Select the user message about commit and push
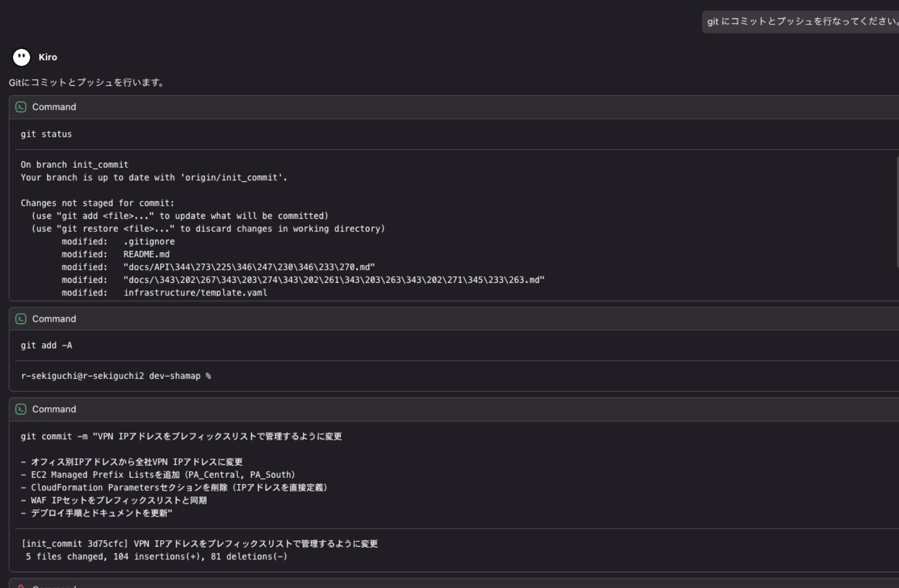The width and height of the screenshot is (899, 588). pos(801,22)
